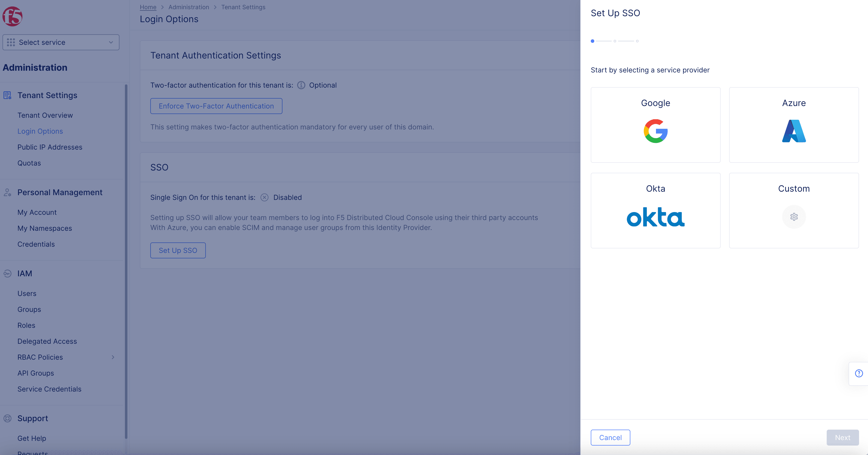Viewport: 868px width, 455px height.
Task: Click the first wizard step dot
Action: point(592,41)
